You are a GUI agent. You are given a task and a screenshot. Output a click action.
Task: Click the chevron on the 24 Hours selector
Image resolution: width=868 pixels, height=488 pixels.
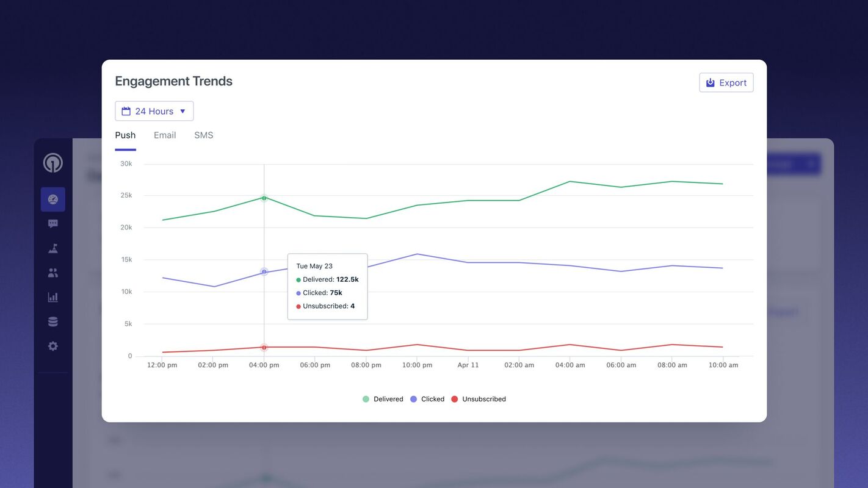(182, 111)
